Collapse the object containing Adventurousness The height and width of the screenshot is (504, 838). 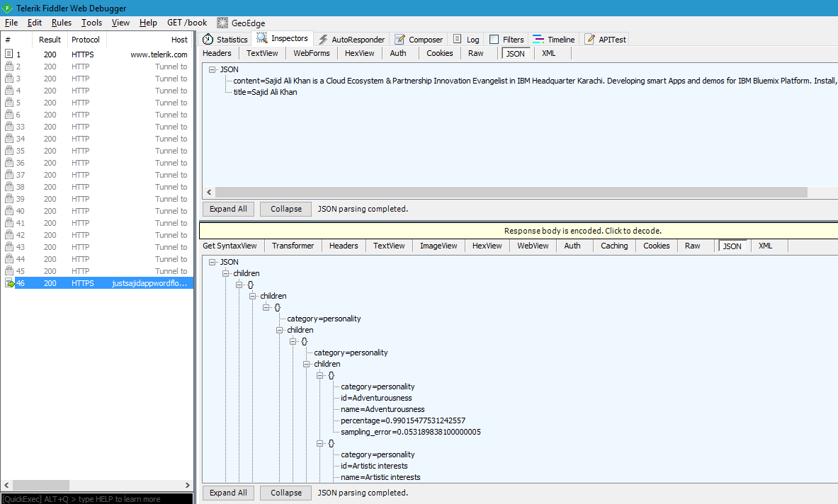pos(319,375)
